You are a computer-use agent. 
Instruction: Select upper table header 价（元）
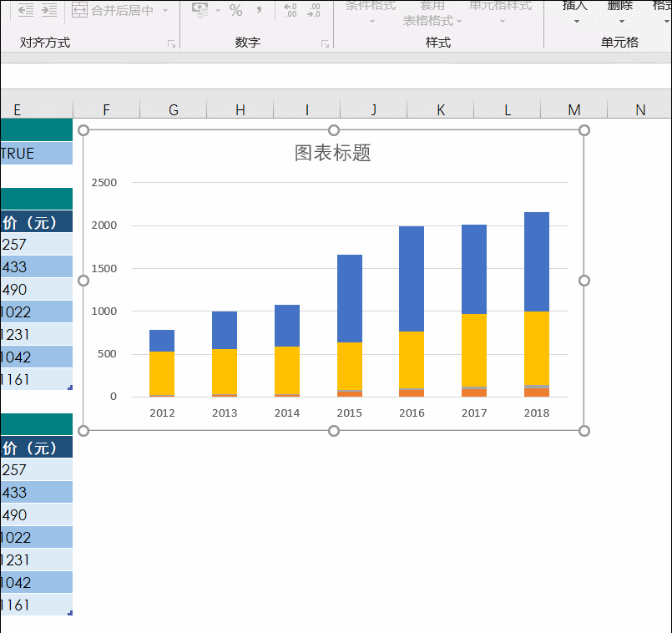[x=37, y=222]
